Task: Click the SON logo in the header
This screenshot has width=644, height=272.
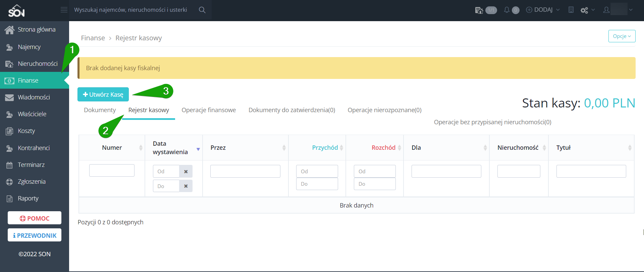Action: (x=16, y=11)
